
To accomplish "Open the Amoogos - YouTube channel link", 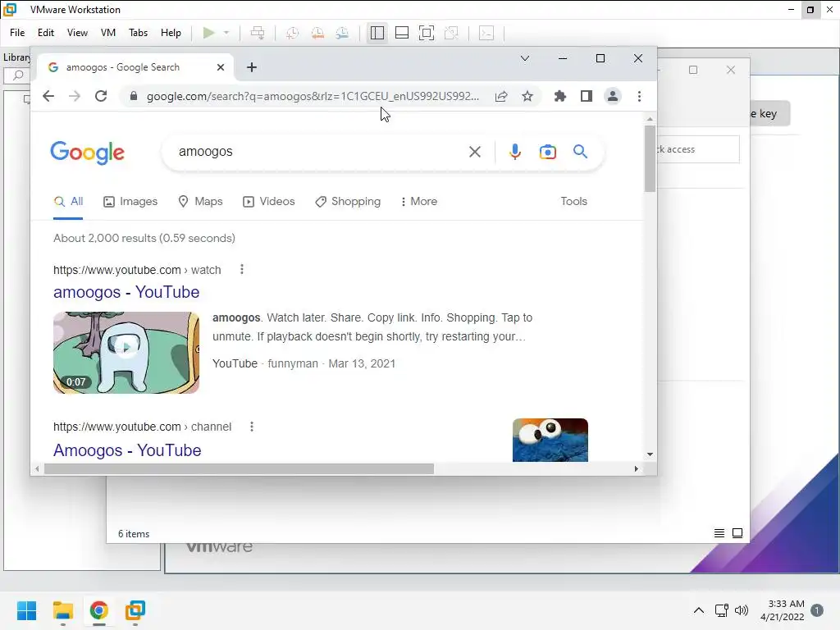I will click(127, 450).
